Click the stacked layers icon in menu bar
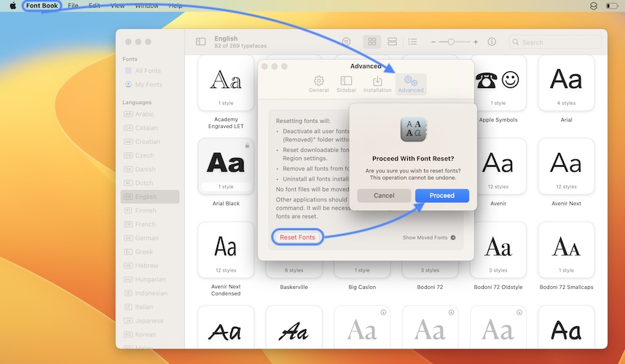 click(594, 6)
